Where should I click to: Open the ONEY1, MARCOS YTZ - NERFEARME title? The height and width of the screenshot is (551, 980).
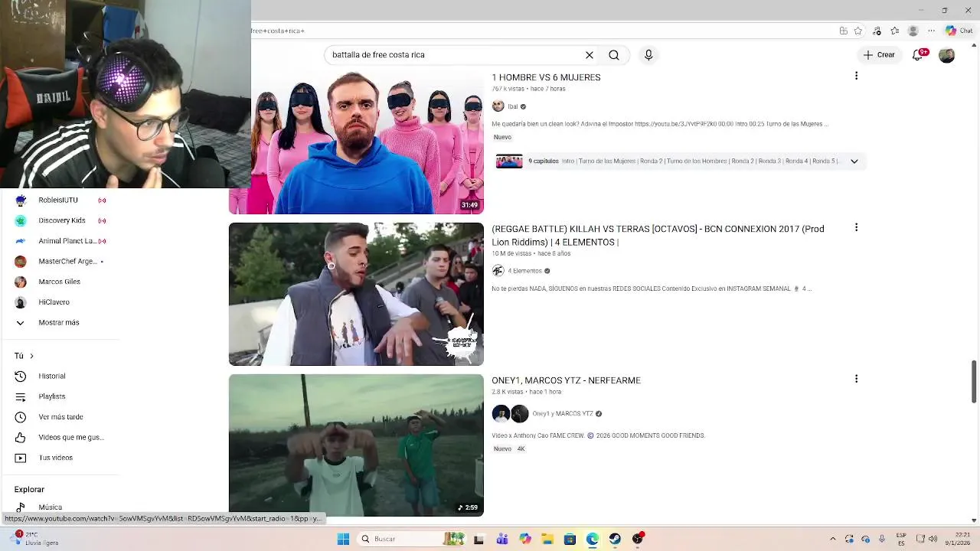tap(566, 380)
